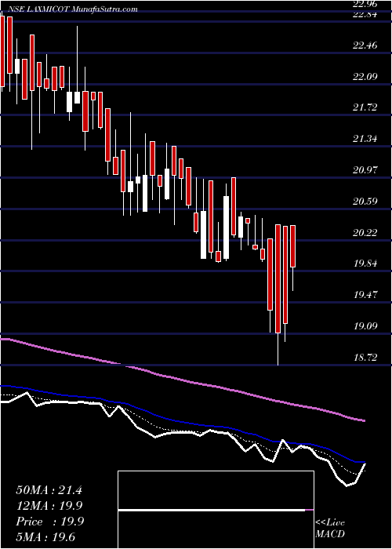Click the pink 50MA line's right end

click(x=364, y=420)
